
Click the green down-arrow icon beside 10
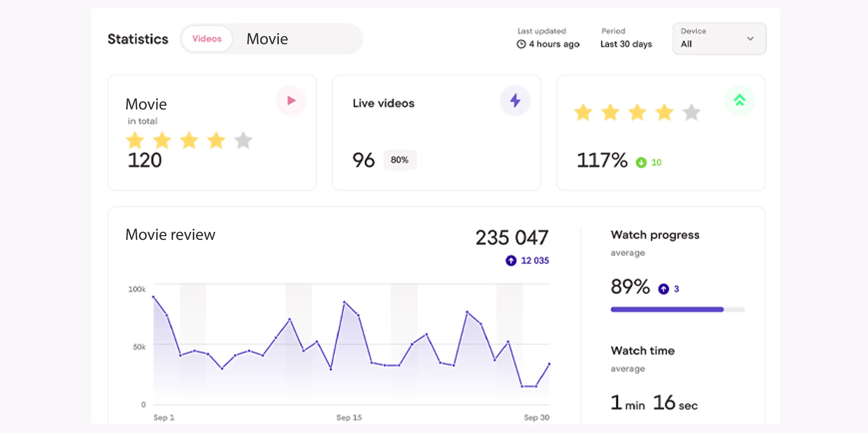[x=641, y=162]
